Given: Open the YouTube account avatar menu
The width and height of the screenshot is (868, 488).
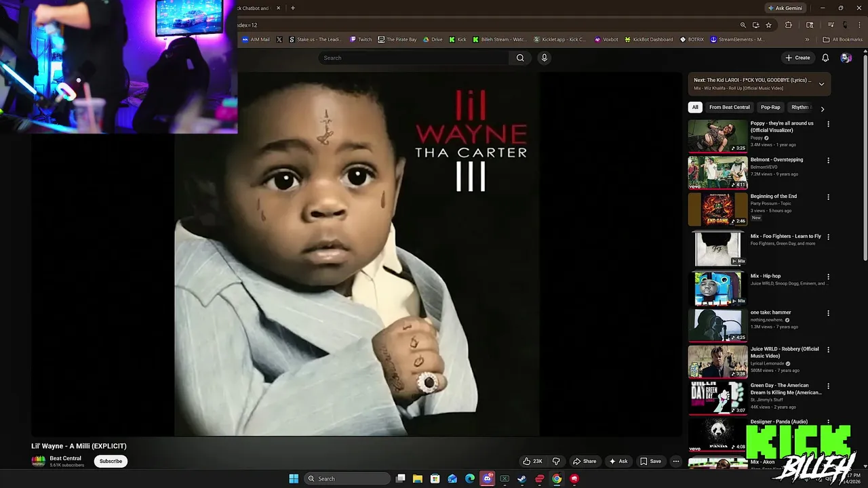Looking at the screenshot, I should point(846,58).
